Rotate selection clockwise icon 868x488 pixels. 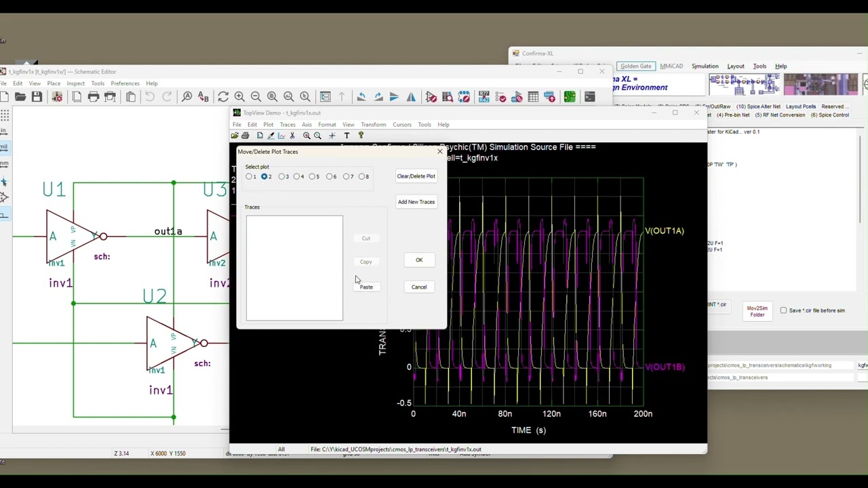378,97
